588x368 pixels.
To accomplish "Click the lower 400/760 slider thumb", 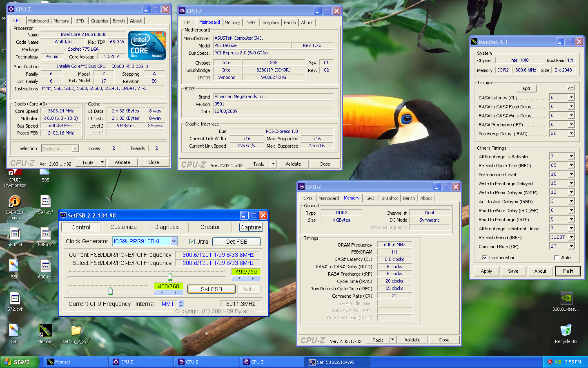I will pos(110,291).
